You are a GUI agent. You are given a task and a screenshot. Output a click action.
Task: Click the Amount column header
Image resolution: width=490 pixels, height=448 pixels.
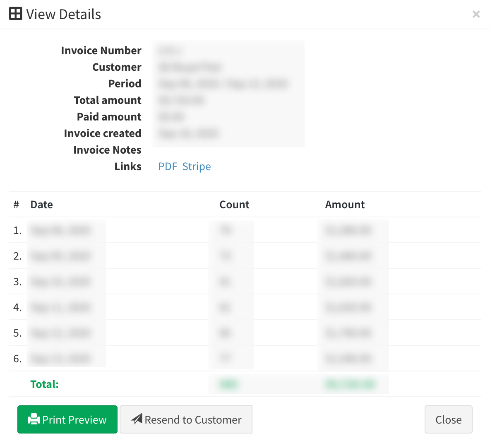pyautogui.click(x=345, y=204)
